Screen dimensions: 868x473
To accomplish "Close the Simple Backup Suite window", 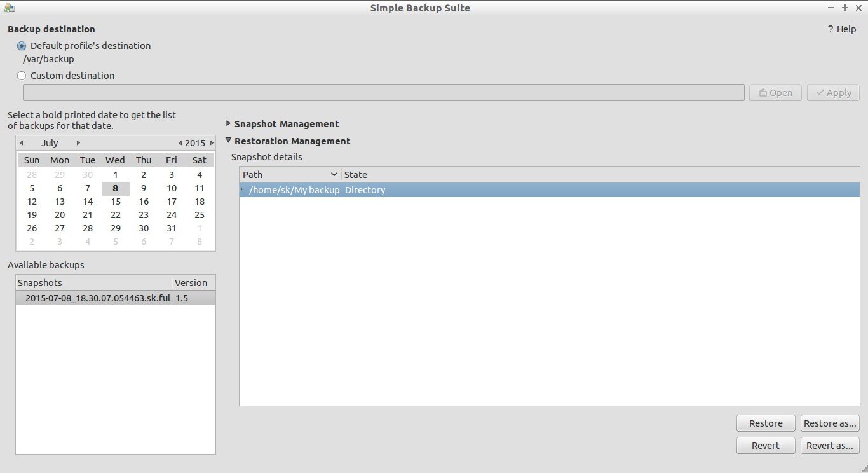I will click(x=858, y=8).
